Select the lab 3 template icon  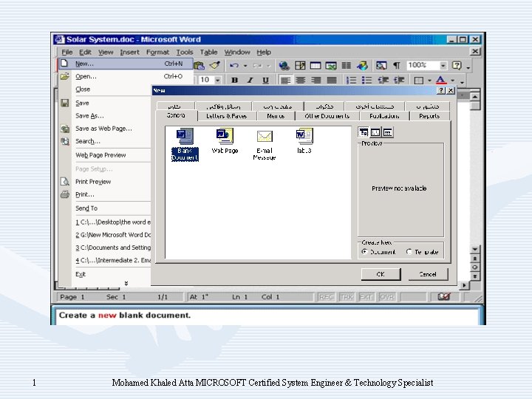tap(304, 141)
